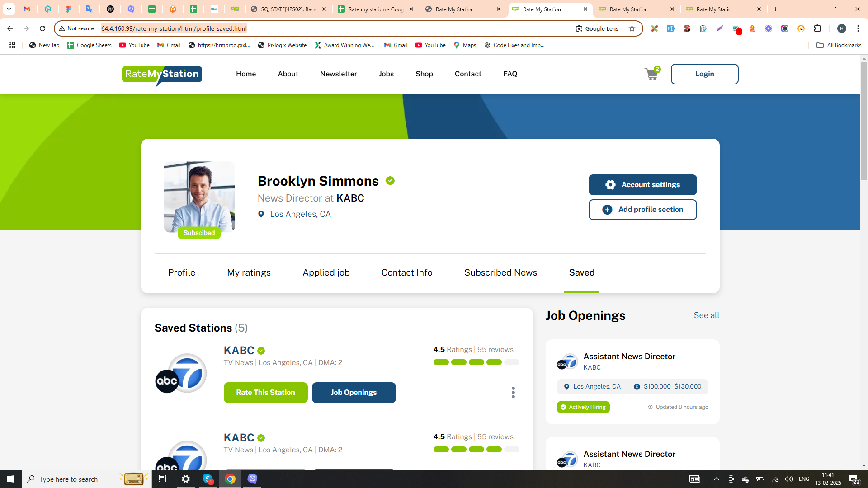Click the Los Angeles, CA profile location
868x488 pixels.
(301, 214)
